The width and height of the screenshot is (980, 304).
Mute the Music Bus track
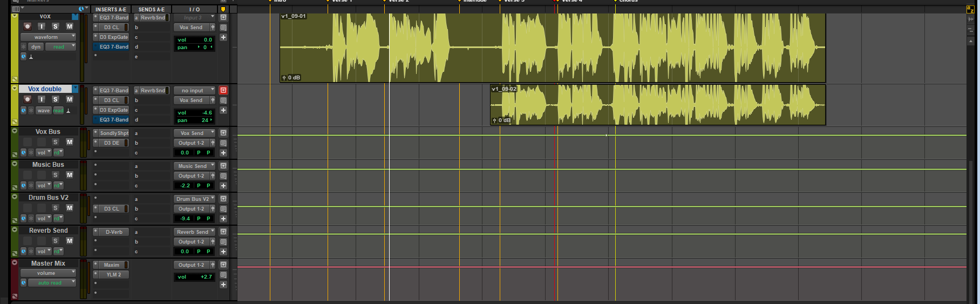coord(70,175)
